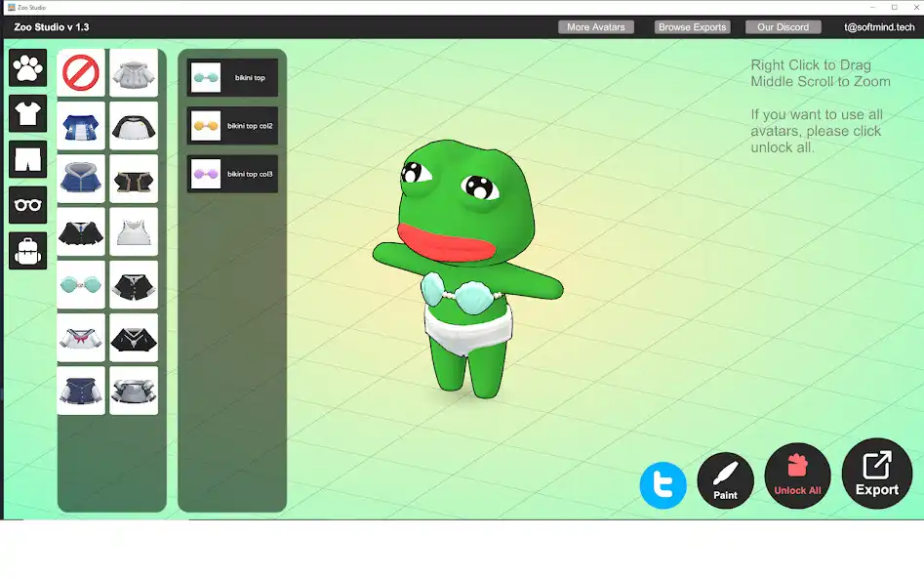Select the Paint tool
This screenshot has height=578, width=924.
coord(725,478)
